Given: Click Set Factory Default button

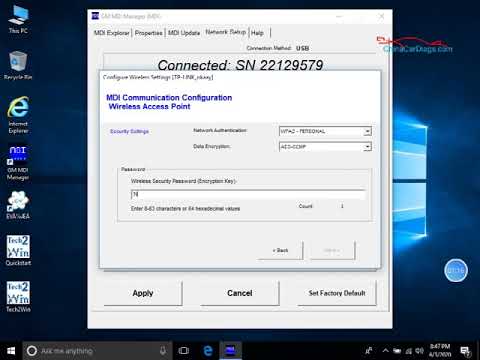Looking at the screenshot, I should point(337,293).
